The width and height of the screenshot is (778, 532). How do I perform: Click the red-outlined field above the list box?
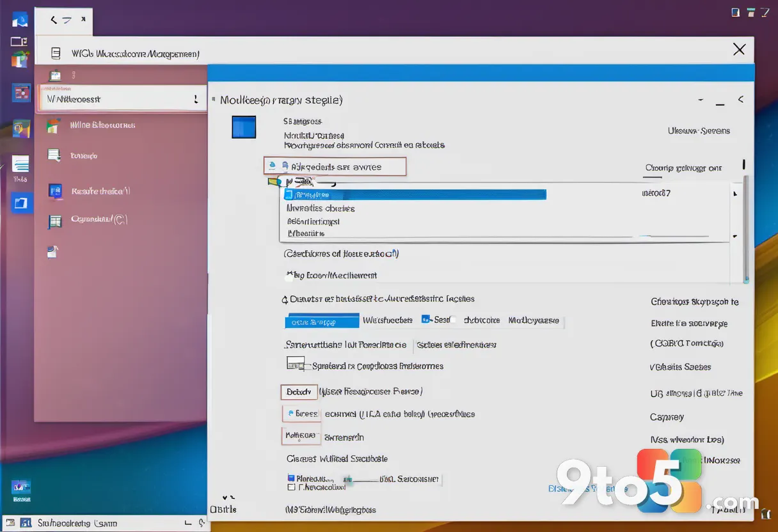[335, 166]
